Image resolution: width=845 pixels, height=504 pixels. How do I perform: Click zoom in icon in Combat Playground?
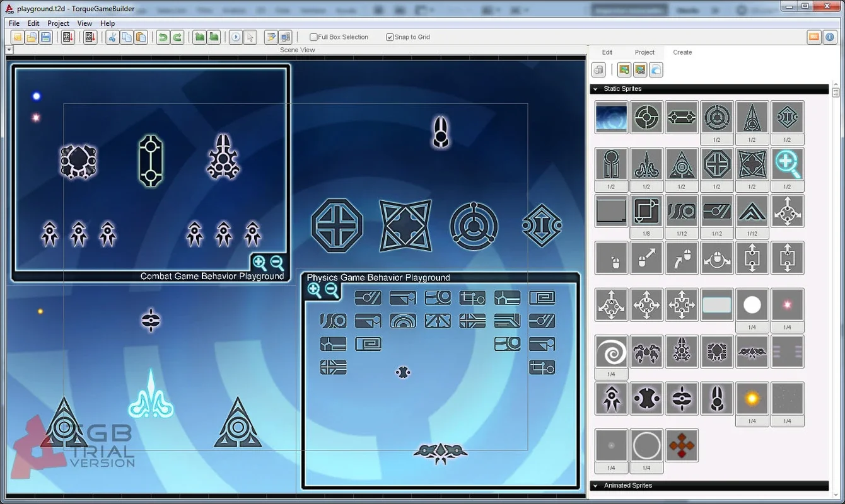(x=259, y=263)
